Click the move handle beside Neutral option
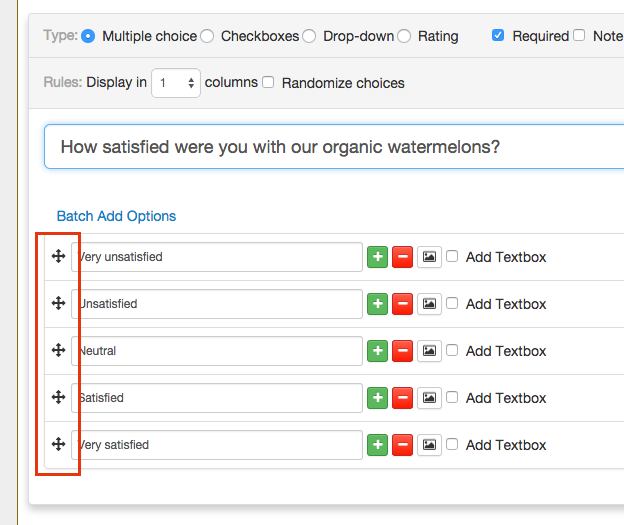The height and width of the screenshot is (525, 624). pyautogui.click(x=58, y=351)
